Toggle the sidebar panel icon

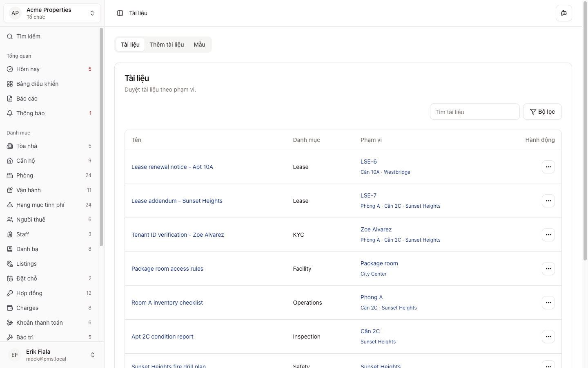coord(120,13)
